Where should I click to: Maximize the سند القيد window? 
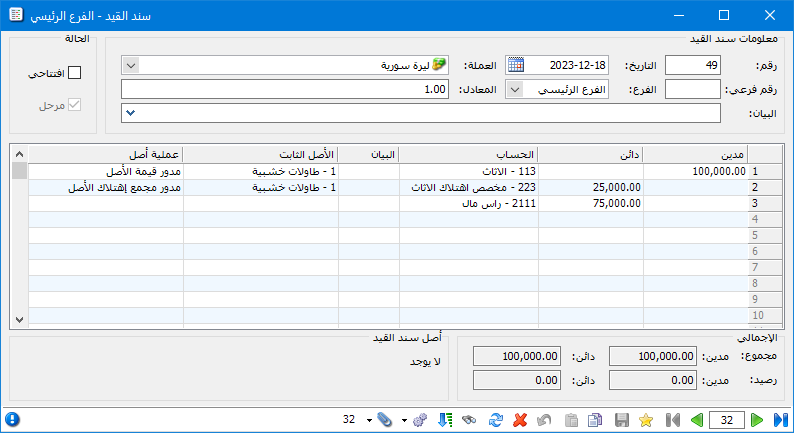click(724, 15)
